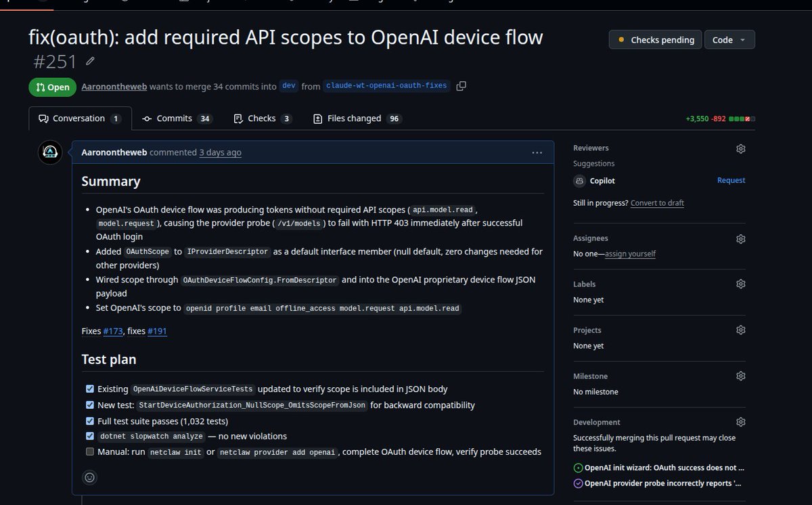Open Milestone gear settings
Image resolution: width=812 pixels, height=505 pixels.
740,376
